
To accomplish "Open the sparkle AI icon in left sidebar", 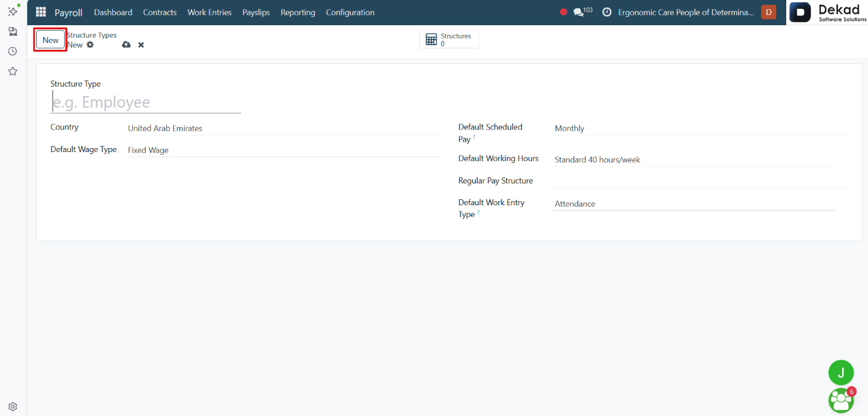I will click(13, 11).
